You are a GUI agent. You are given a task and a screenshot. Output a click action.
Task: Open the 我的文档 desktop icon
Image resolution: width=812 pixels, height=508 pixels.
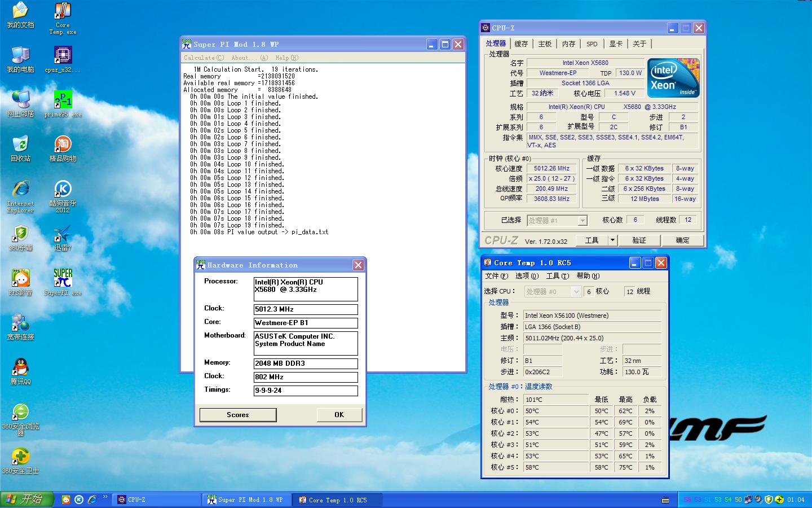(20, 15)
